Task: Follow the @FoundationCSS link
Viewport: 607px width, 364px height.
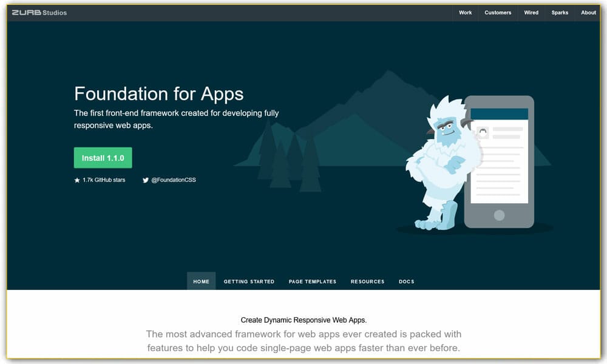Action: pyautogui.click(x=175, y=180)
